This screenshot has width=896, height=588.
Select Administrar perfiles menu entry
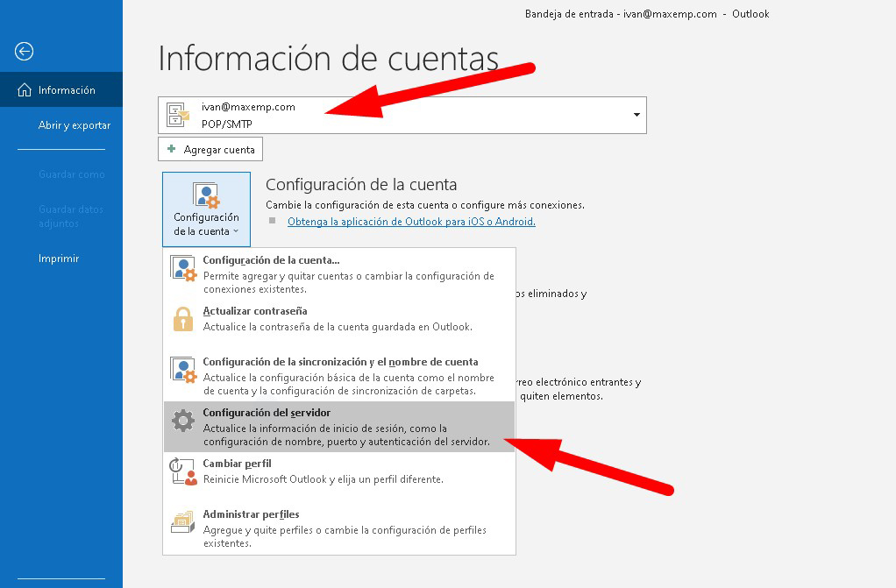coord(252,514)
